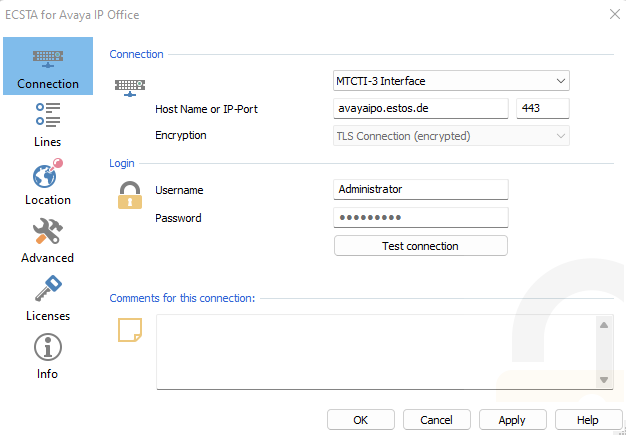This screenshot has width=626, height=435.
Task: Click the 'Host Name or IP-Port' label
Action: pos(206,109)
